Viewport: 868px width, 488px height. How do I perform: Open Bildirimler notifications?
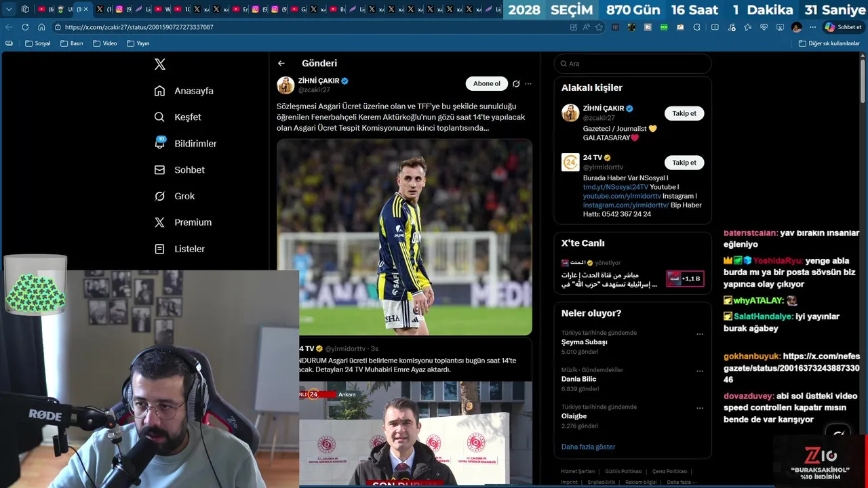[186, 144]
